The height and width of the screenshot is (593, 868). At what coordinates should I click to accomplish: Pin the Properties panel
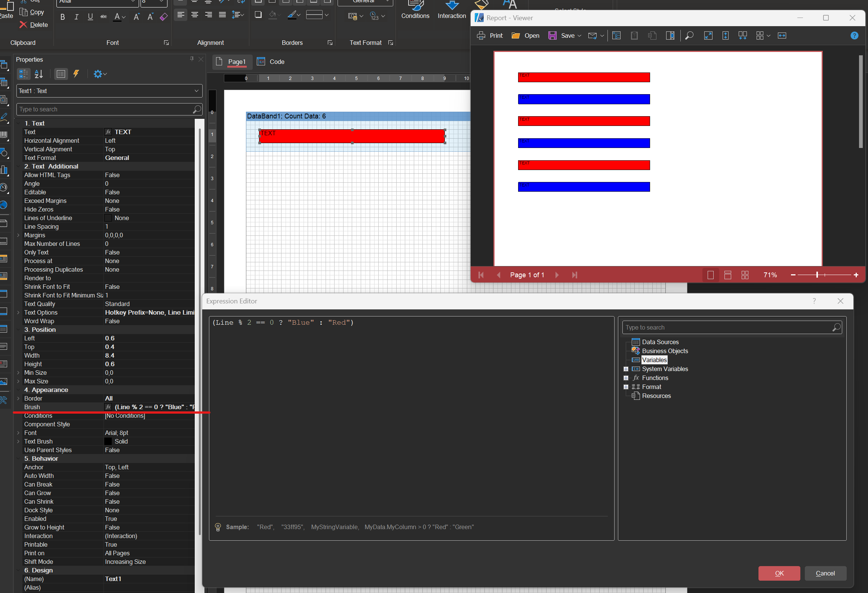click(x=192, y=59)
